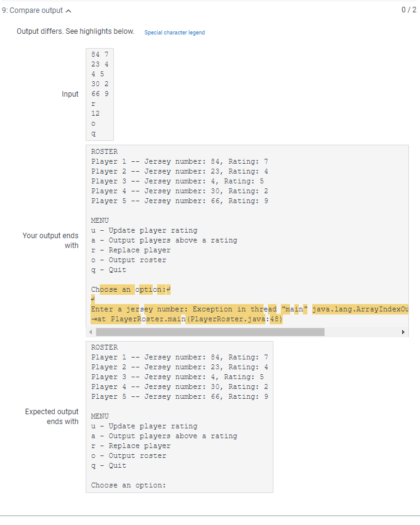Click the horizontal scrollbar right arrow
The image size is (420, 525).
pos(403,332)
